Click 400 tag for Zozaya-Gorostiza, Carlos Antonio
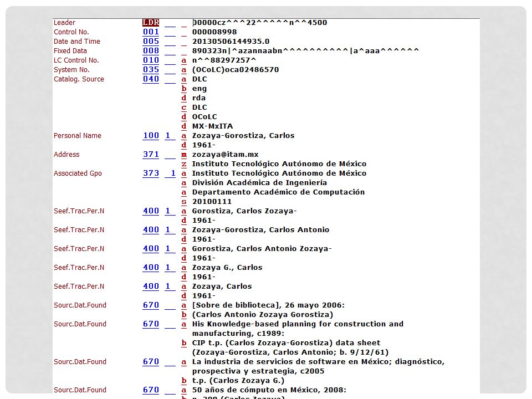 tap(151, 229)
